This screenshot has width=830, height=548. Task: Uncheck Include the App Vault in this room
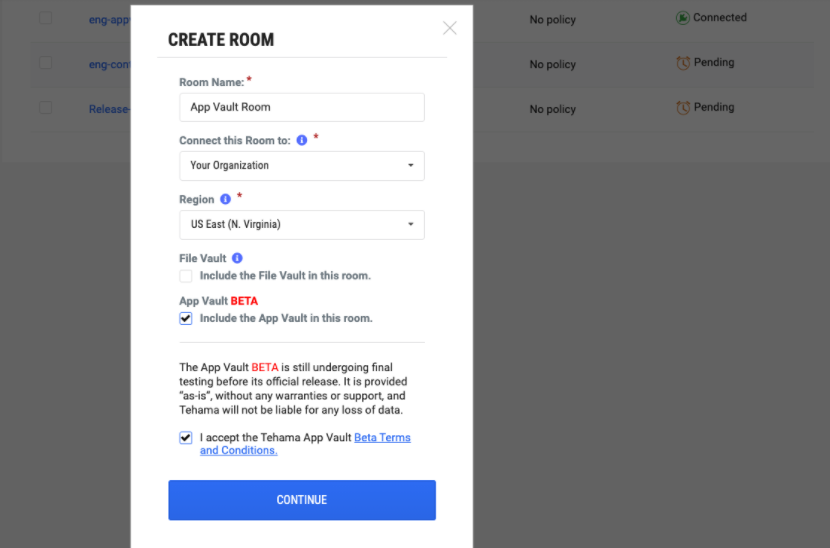pyautogui.click(x=186, y=318)
